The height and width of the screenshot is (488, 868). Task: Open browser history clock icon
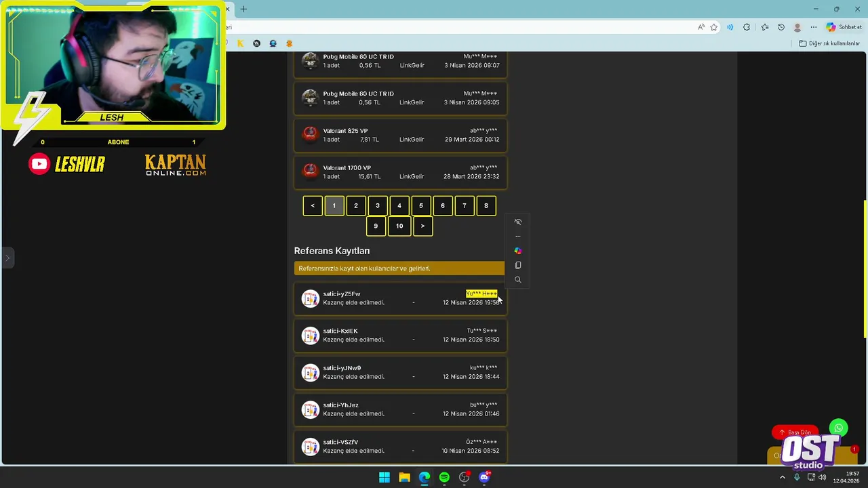tap(781, 27)
